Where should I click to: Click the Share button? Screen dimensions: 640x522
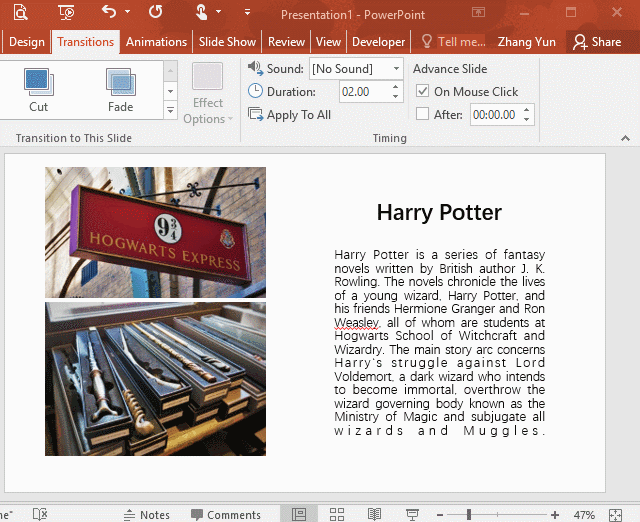[x=597, y=42]
